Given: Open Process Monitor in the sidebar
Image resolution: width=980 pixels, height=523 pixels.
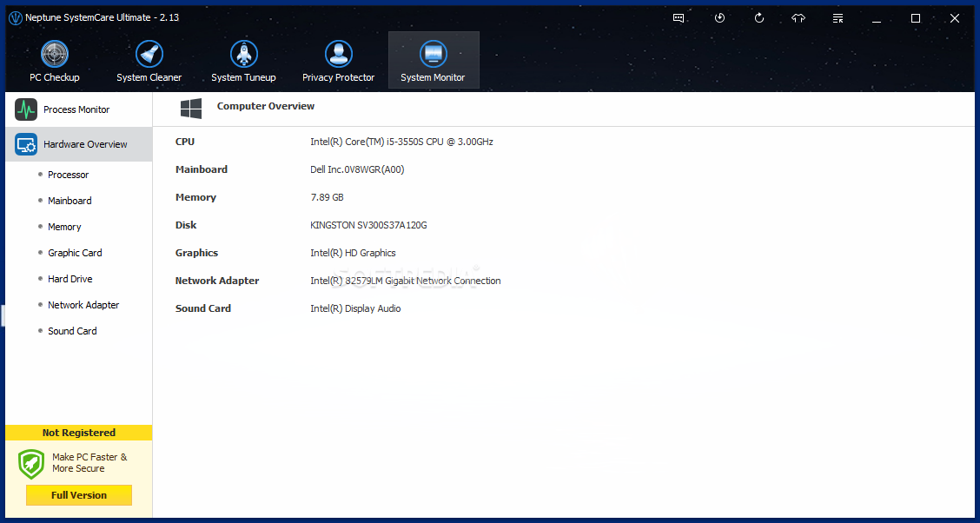Looking at the screenshot, I should point(79,109).
